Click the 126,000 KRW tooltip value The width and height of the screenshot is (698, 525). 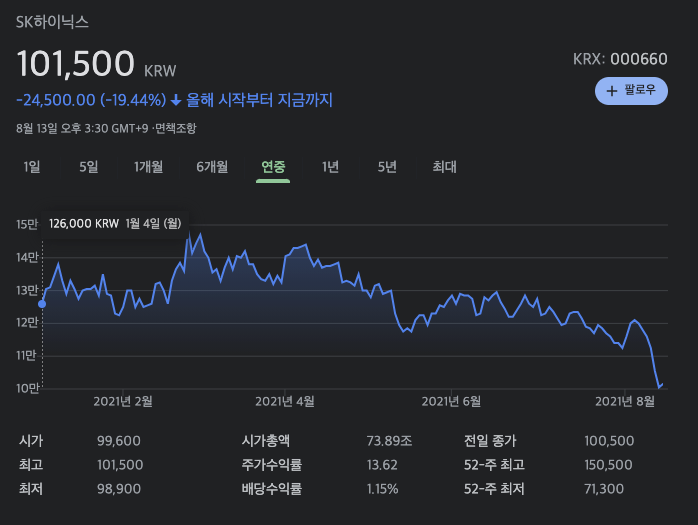point(84,224)
